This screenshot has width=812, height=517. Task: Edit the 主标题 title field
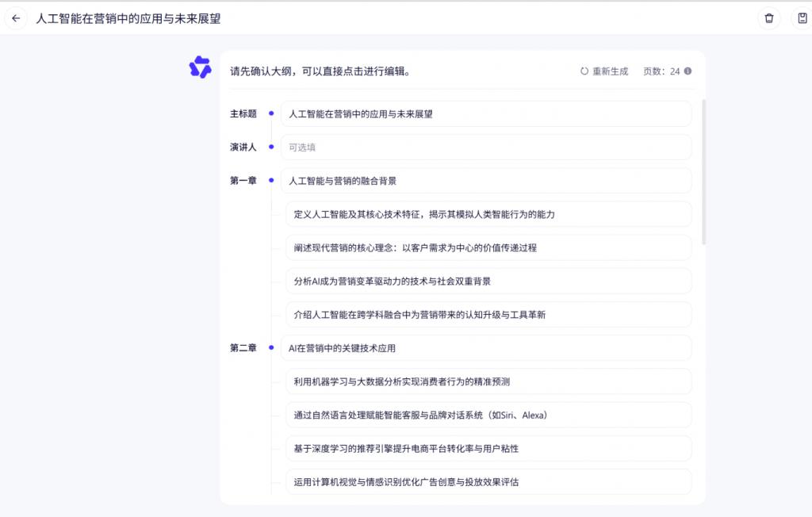click(x=485, y=113)
